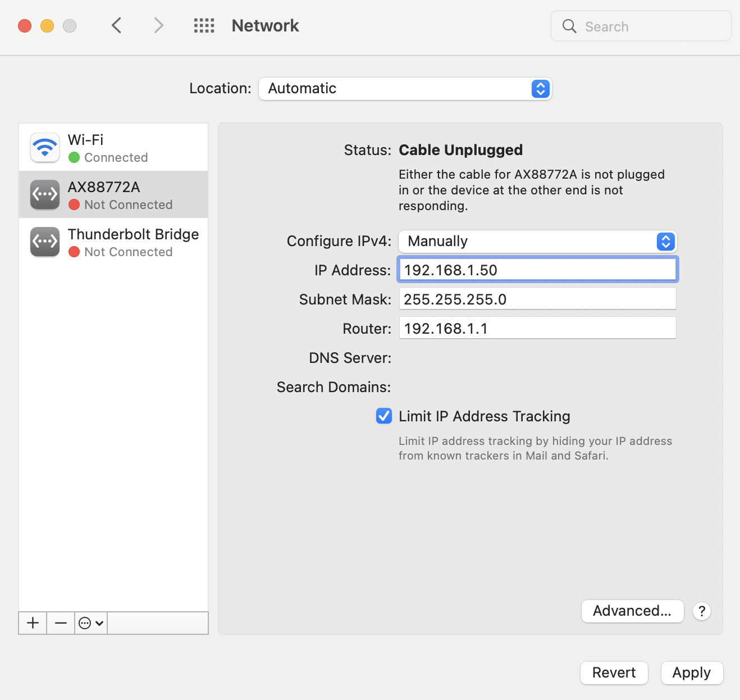Click the AX88772A Ethernet adapter icon

pyautogui.click(x=45, y=194)
